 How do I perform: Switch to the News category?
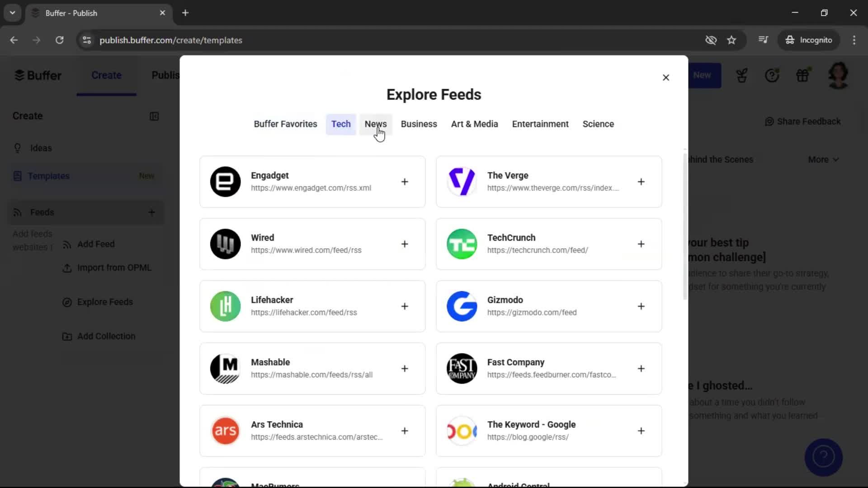[x=375, y=124]
